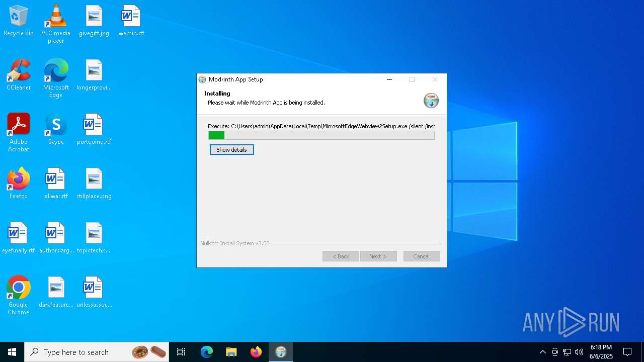Select the authorslarg... document icon
Screen dimensions: 644x362
pos(56,238)
